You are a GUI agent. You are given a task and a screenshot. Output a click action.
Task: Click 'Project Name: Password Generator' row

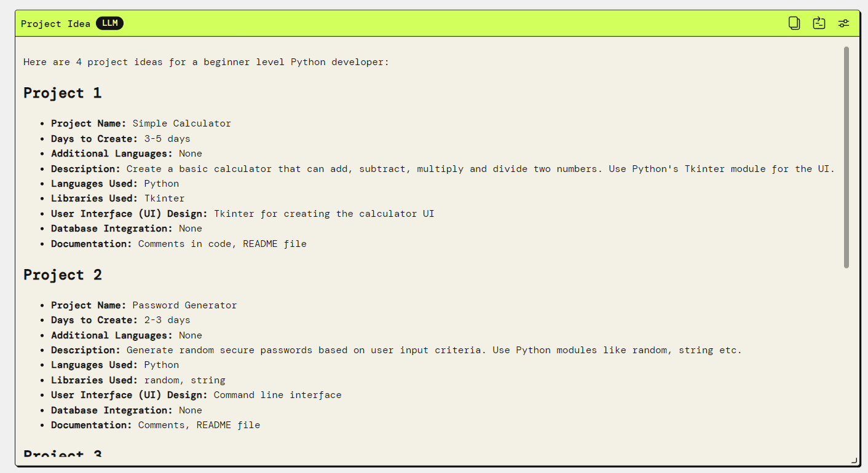[x=144, y=305]
